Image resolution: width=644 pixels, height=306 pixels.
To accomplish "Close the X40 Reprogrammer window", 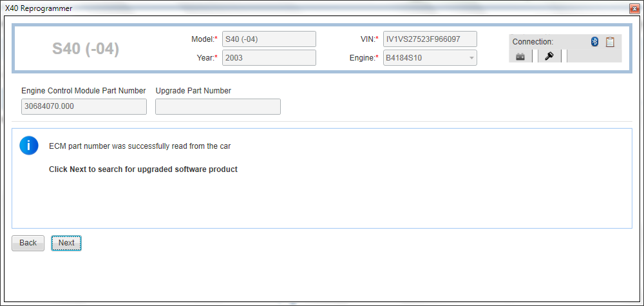I will (x=633, y=8).
